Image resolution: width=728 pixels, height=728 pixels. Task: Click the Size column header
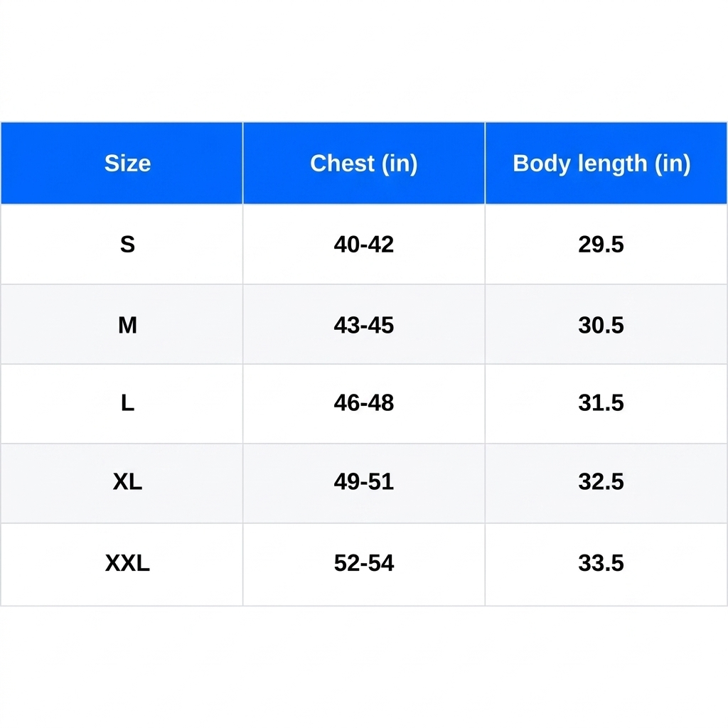[122, 163]
